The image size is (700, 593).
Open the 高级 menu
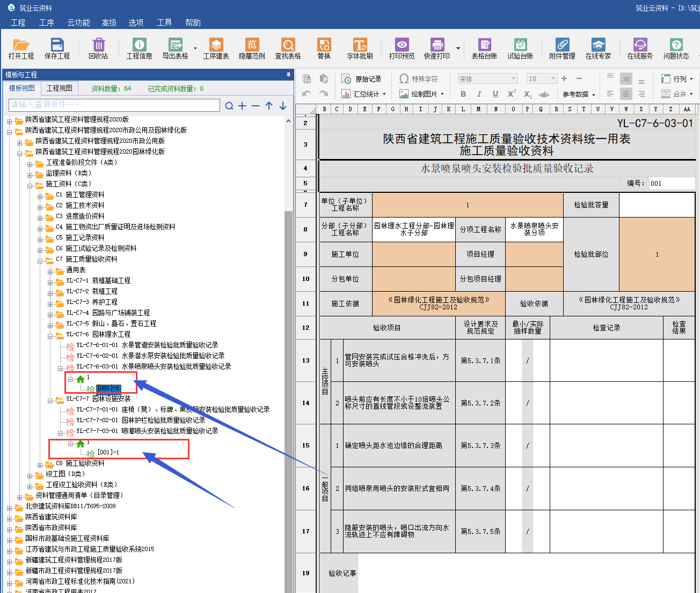coord(109,23)
